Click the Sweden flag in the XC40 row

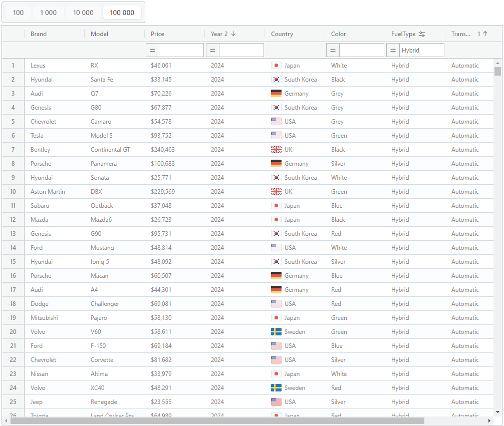276,388
